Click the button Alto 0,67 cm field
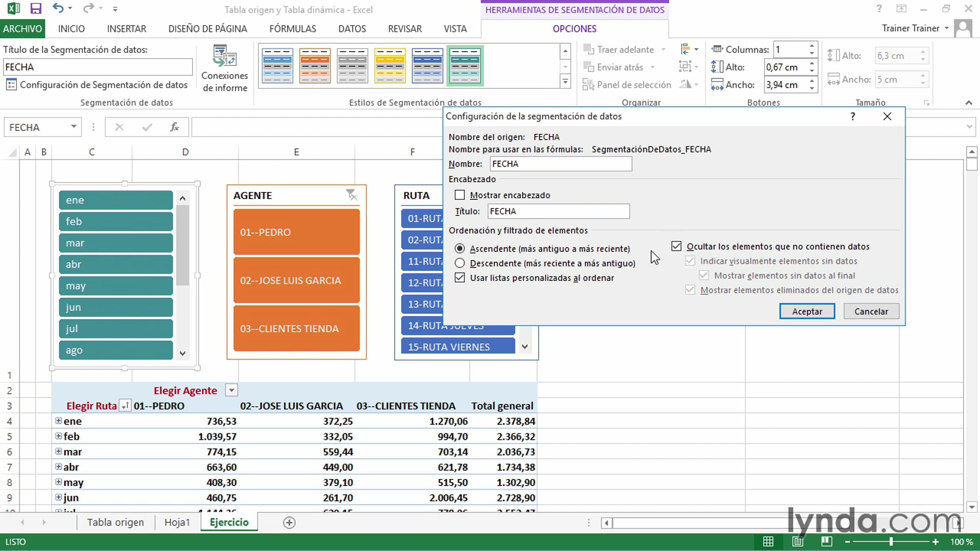Viewport: 980px width, 551px height. (786, 67)
